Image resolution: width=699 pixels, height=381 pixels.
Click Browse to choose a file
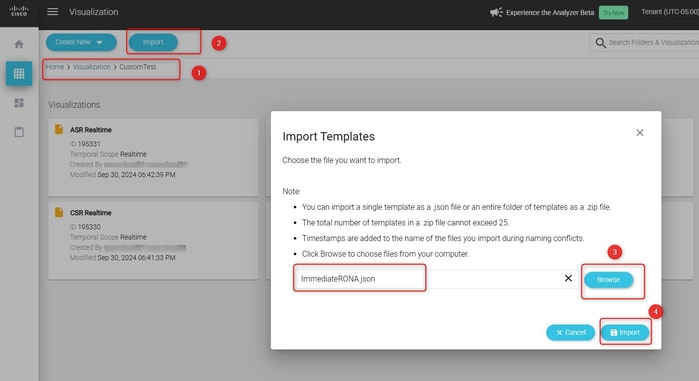(609, 280)
